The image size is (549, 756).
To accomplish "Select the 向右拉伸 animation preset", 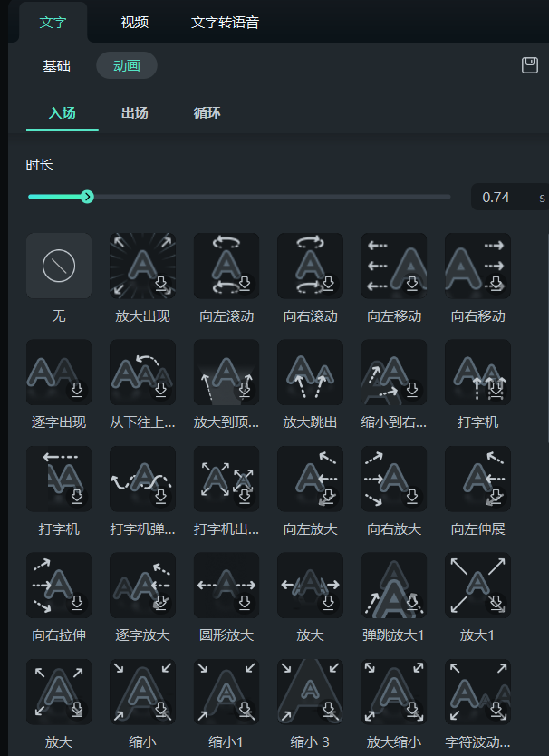I will 58,585.
